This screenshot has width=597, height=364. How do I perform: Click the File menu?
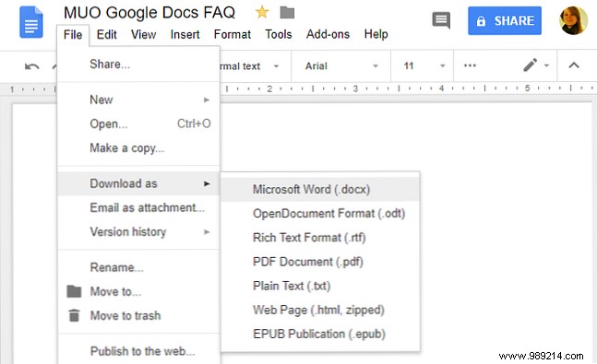[x=73, y=35]
